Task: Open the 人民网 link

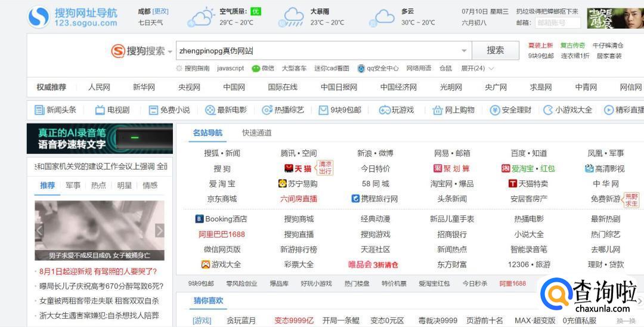Action: point(99,87)
